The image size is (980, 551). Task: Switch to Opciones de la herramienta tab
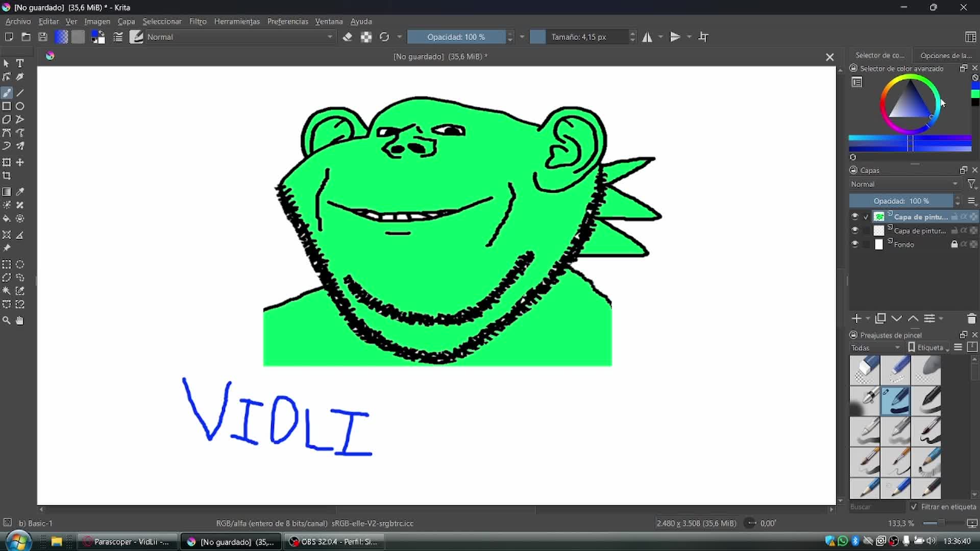pyautogui.click(x=945, y=55)
